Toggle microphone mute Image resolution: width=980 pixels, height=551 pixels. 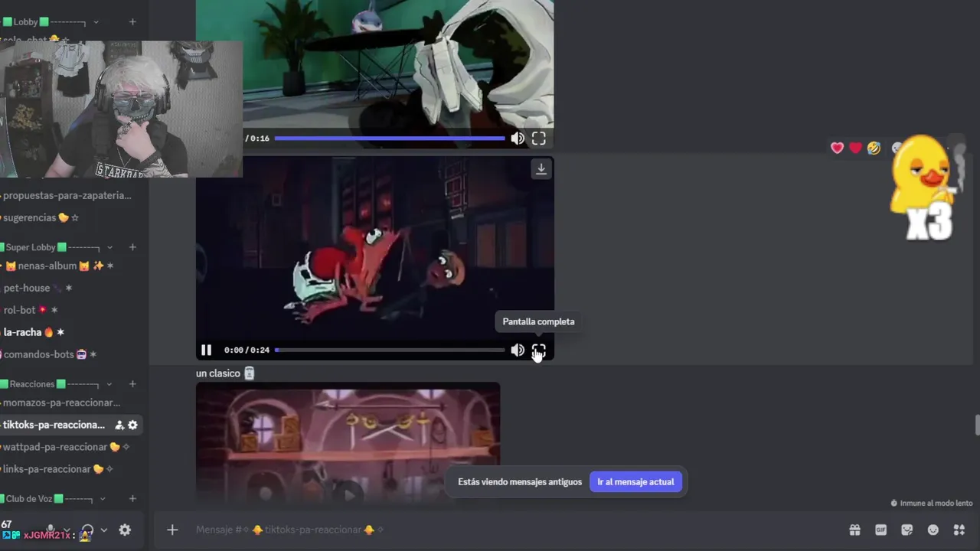click(51, 530)
